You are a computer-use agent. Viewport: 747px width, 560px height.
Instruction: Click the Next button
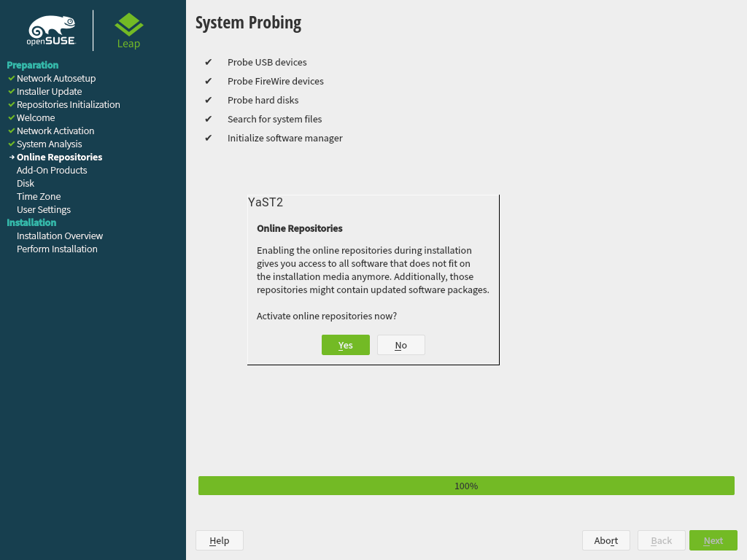point(713,540)
